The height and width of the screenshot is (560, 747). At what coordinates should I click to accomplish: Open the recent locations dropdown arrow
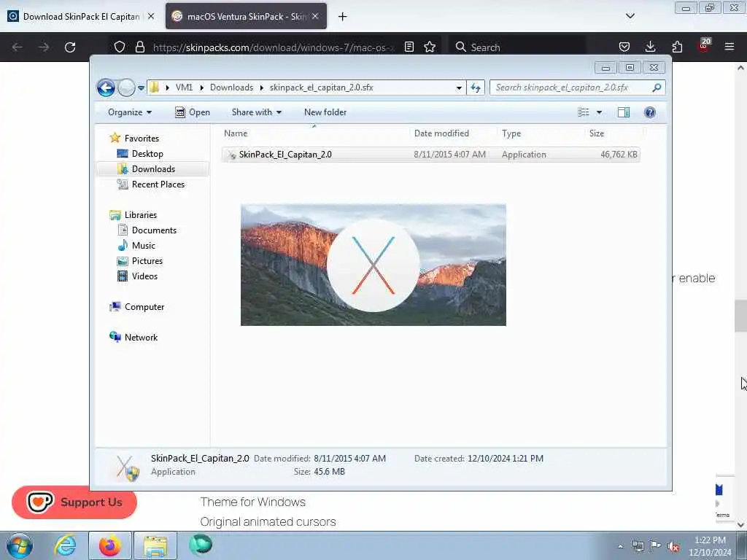[x=141, y=88]
